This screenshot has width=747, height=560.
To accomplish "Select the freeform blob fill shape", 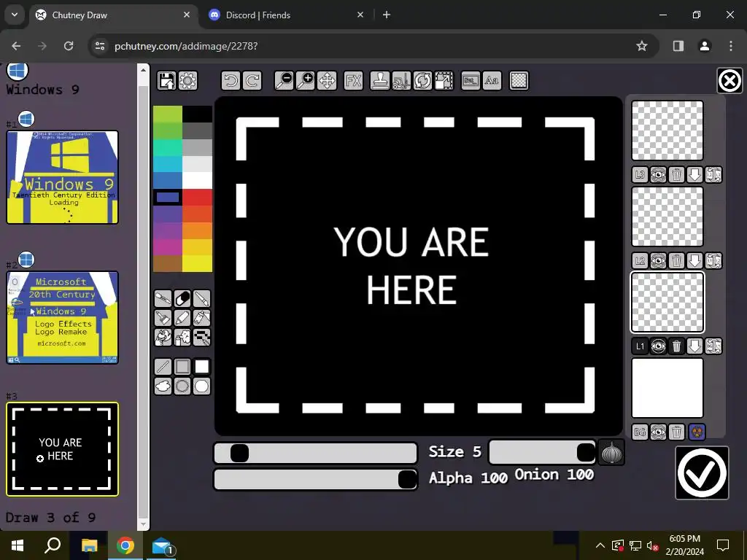I will click(x=163, y=386).
